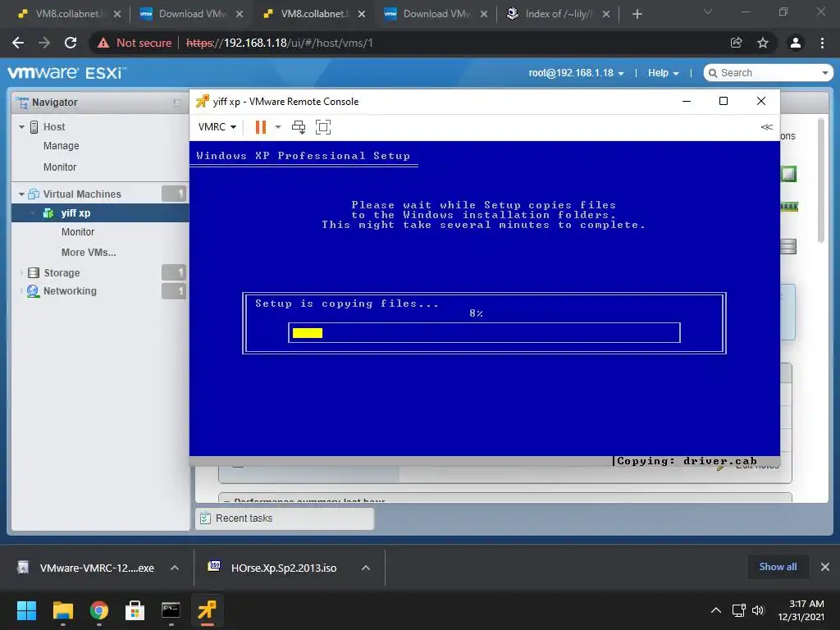Click the volume speaker tray icon
The height and width of the screenshot is (630, 840).
[757, 610]
